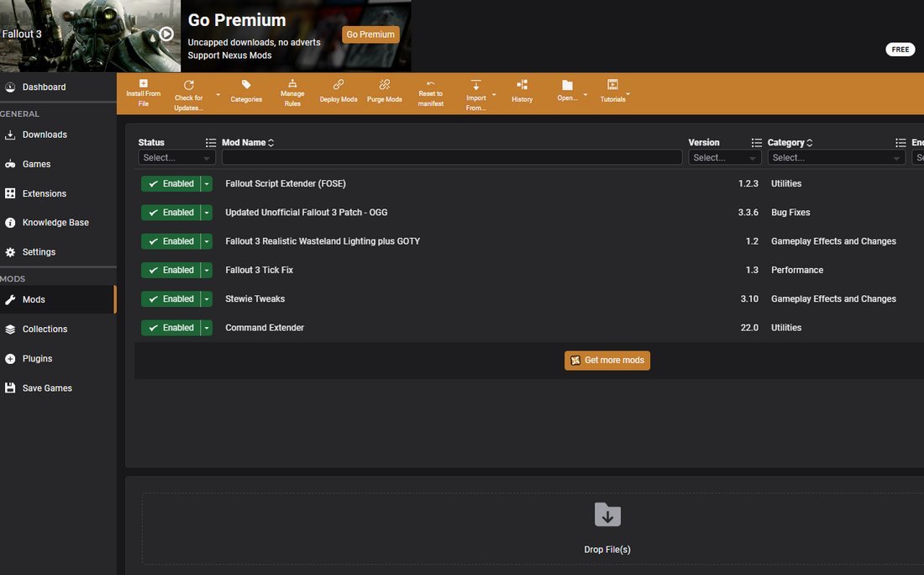Expand status dropdown arrow for FOSE mod
Viewport: 924px width, 575px height.
tap(207, 183)
